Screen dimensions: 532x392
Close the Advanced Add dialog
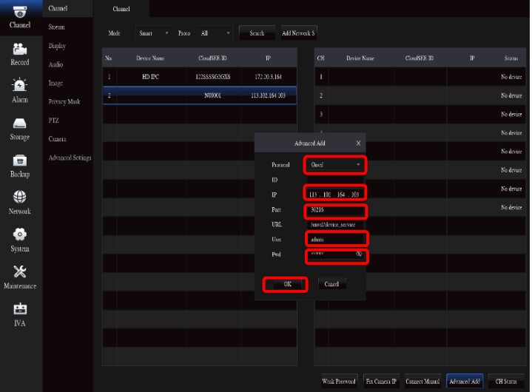[358, 143]
